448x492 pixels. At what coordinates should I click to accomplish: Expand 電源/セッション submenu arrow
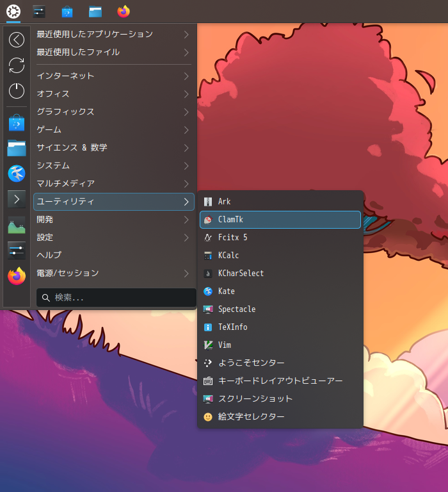tap(186, 274)
